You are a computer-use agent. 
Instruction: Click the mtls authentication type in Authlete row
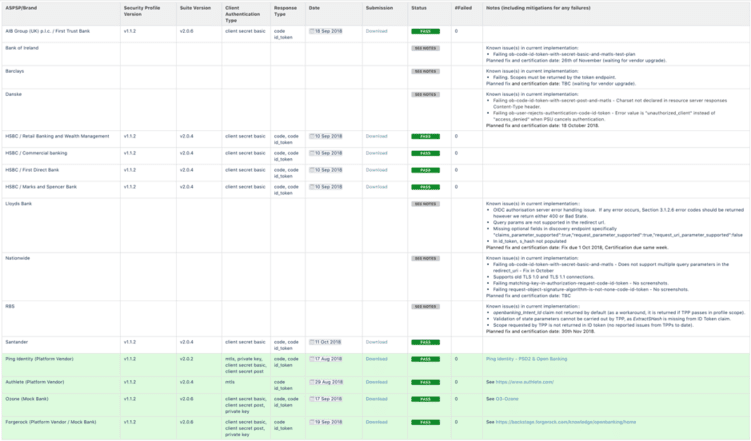click(230, 382)
